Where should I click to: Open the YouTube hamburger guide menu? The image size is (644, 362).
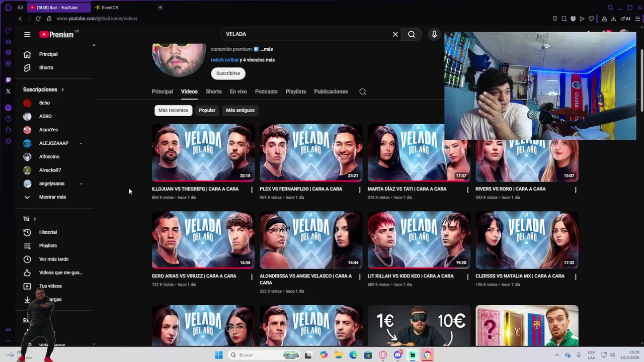tap(27, 34)
